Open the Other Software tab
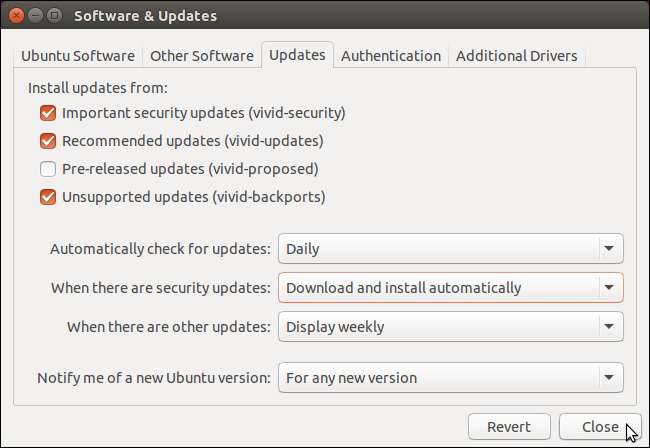This screenshot has height=448, width=650. pyautogui.click(x=200, y=56)
